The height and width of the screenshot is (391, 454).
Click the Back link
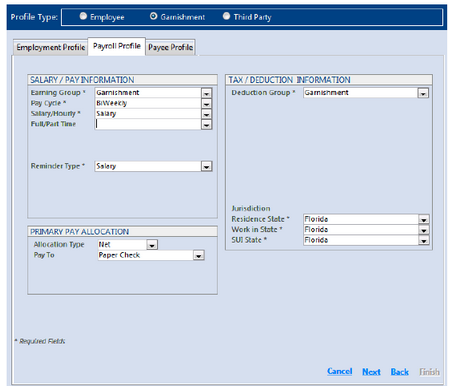click(x=399, y=372)
